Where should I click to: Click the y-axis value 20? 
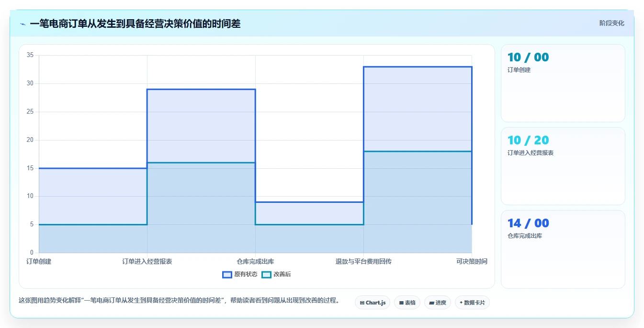click(x=30, y=140)
